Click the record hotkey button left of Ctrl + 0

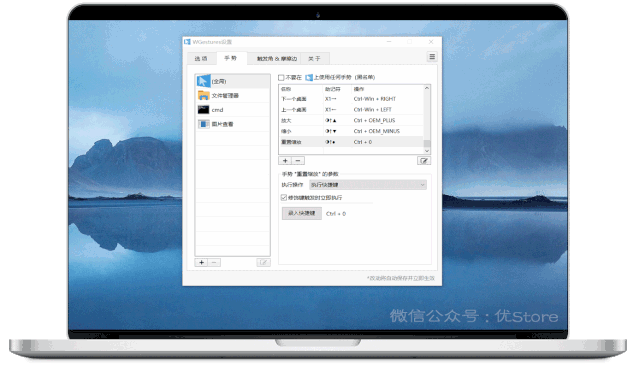point(302,213)
